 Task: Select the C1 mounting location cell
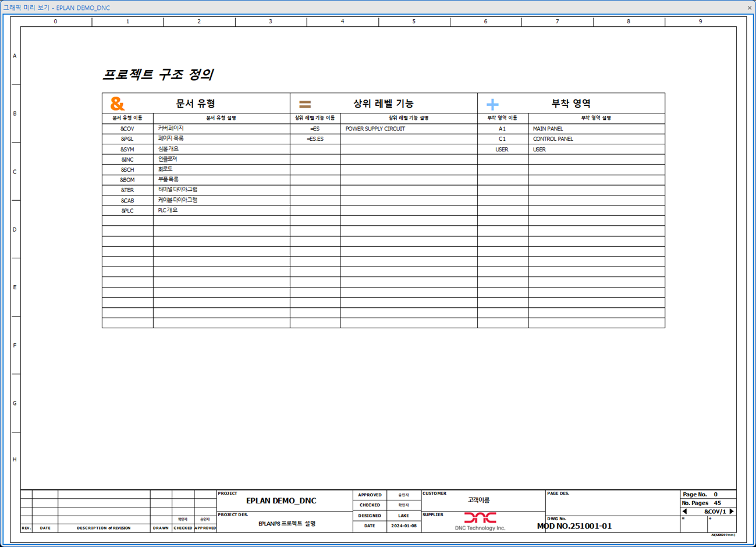pyautogui.click(x=502, y=139)
